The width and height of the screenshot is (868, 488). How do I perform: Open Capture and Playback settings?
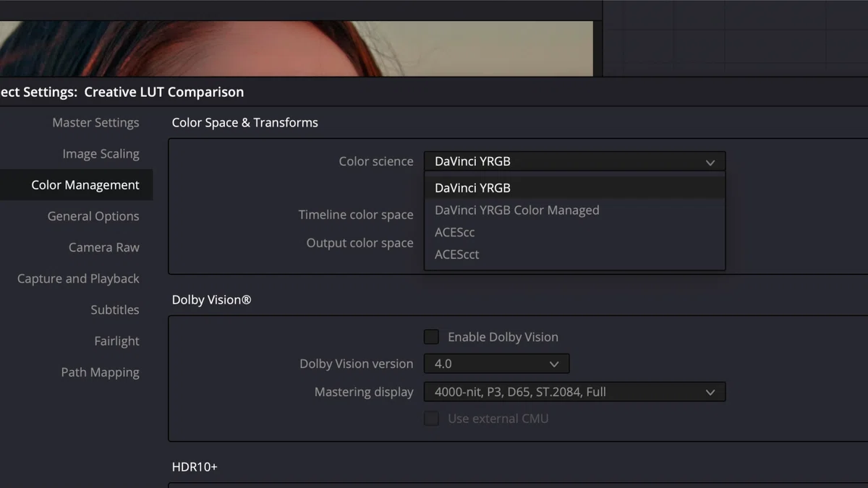coord(78,278)
